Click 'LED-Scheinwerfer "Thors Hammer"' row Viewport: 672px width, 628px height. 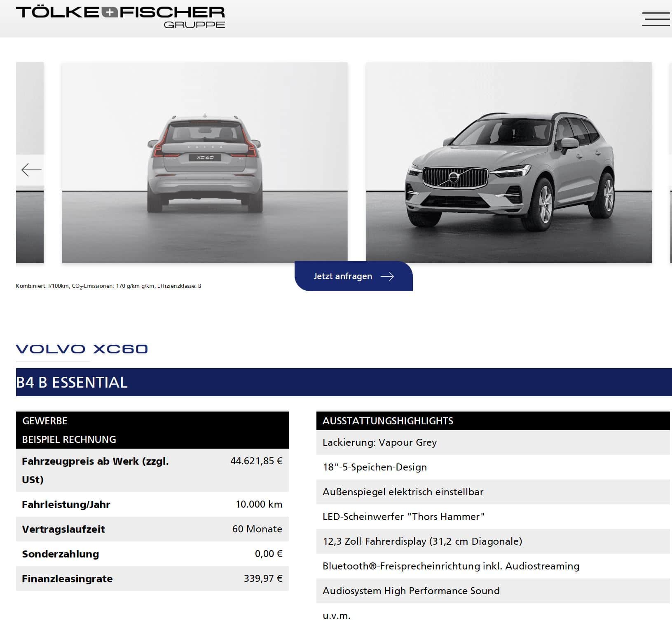point(493,517)
